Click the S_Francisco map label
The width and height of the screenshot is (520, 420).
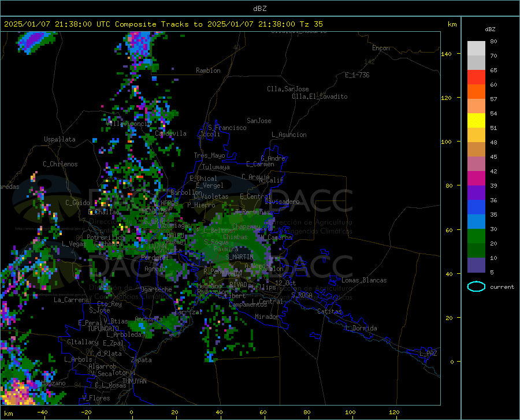pos(227,128)
